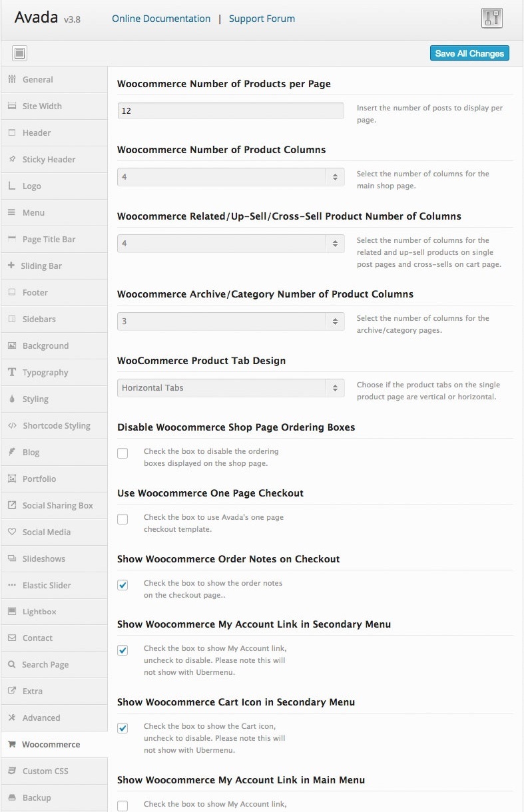Open the Online Documentation link
This screenshot has height=812, width=524.
coord(161,19)
